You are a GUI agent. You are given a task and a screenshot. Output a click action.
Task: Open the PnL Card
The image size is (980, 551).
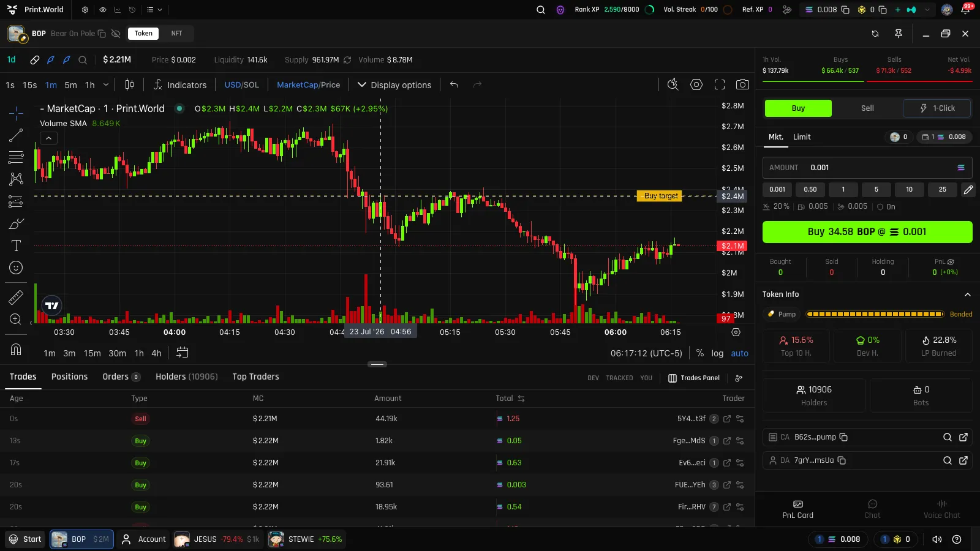point(797,509)
